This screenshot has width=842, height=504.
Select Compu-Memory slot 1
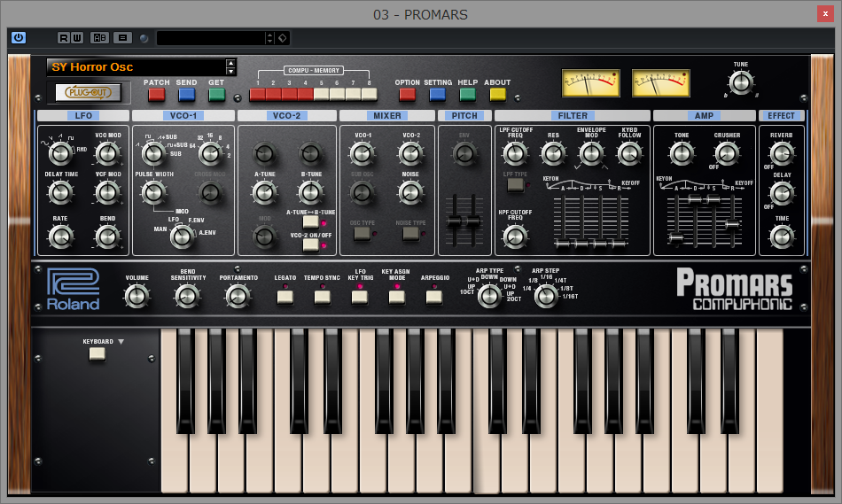coord(258,95)
